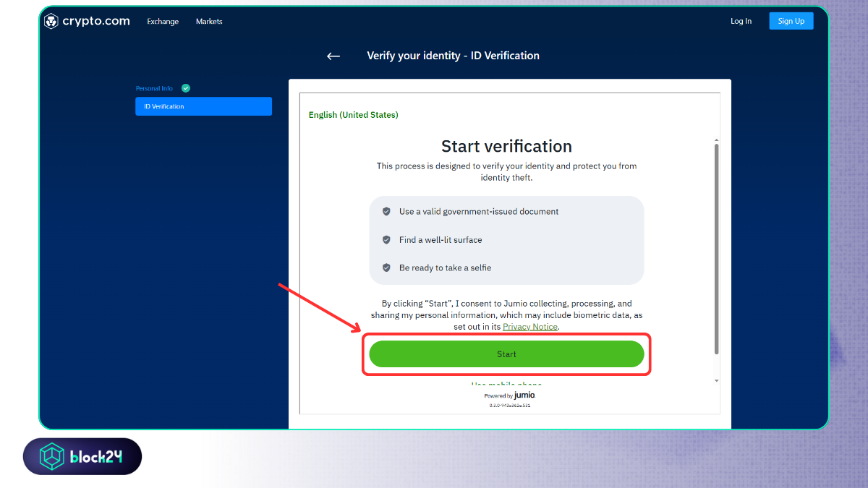Click the shield icon beside government-issued document
This screenshot has height=488, width=868.
[386, 212]
